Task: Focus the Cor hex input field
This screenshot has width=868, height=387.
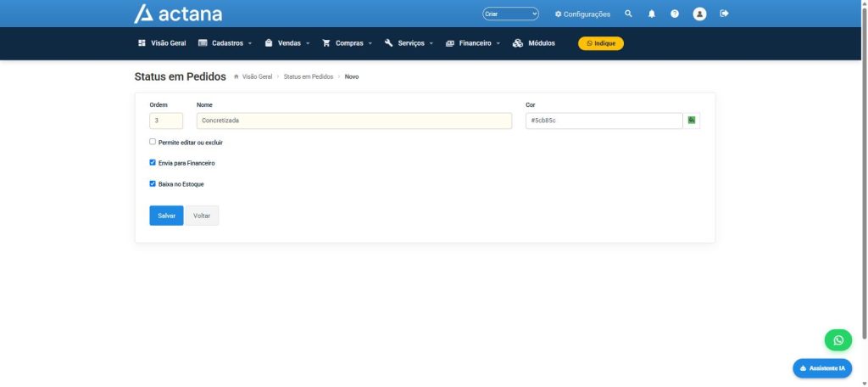Action: pos(604,121)
